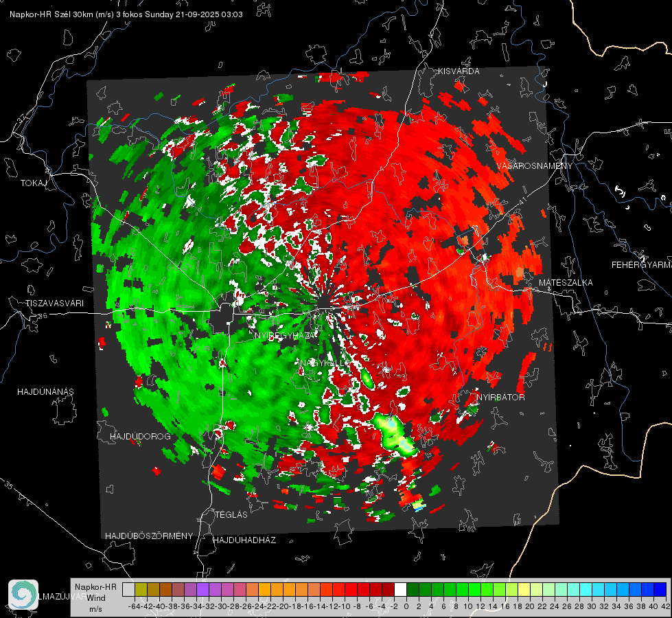
Task: Choose the olive swatch between -64 and -42
Action: 141,589
